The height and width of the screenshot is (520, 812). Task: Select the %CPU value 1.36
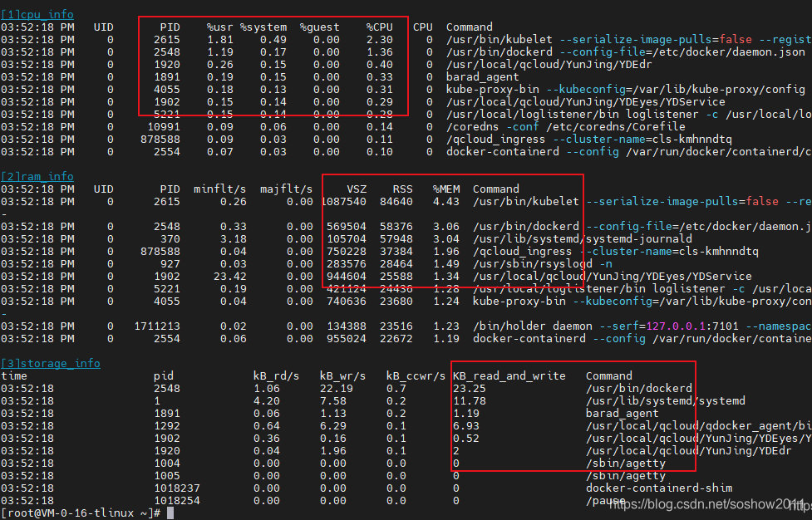380,52
